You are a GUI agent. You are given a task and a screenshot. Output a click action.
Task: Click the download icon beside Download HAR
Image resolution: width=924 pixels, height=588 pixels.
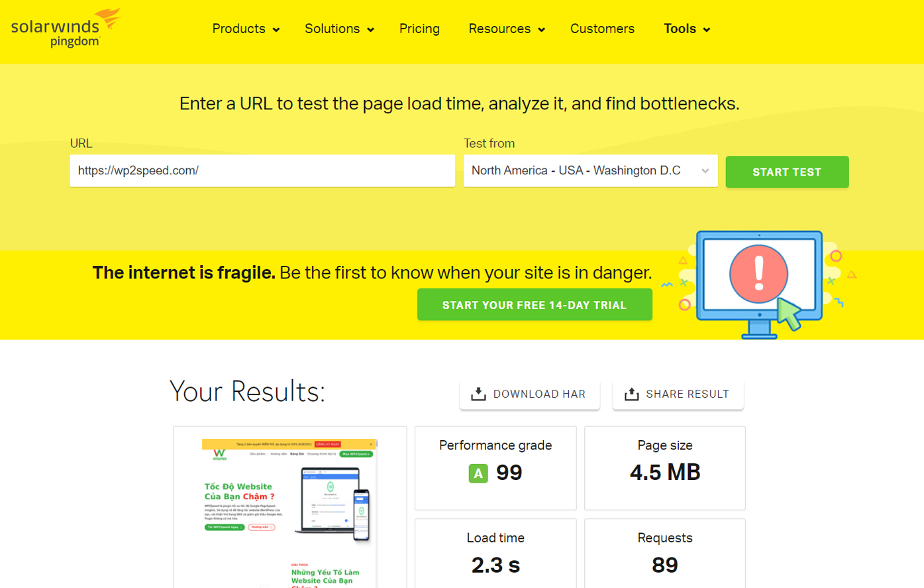point(478,394)
